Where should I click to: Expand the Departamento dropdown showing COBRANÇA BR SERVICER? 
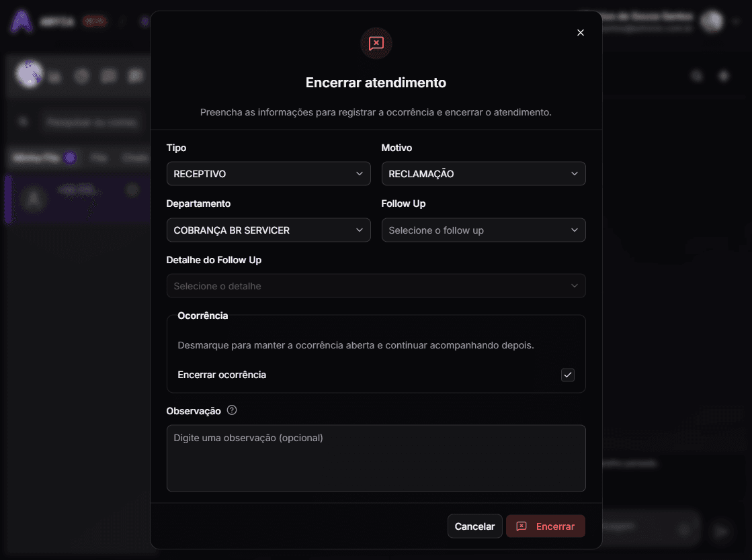coord(269,230)
